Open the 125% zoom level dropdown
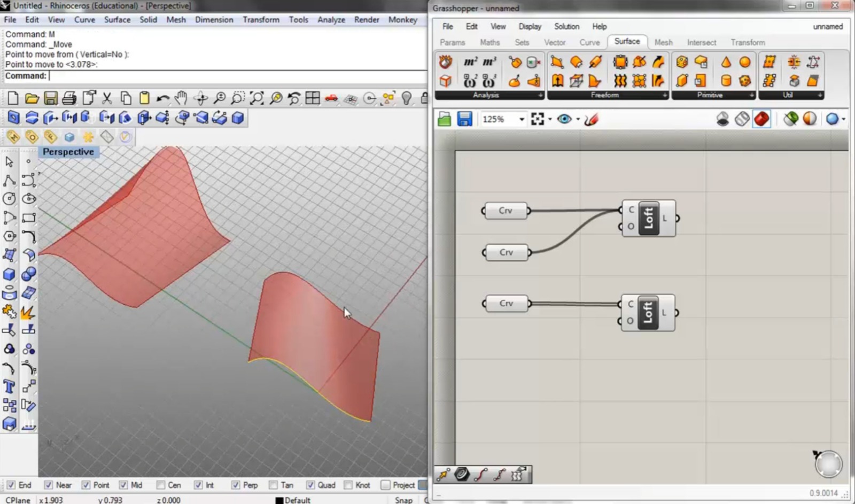Image resolution: width=855 pixels, height=504 pixels. pyautogui.click(x=522, y=119)
